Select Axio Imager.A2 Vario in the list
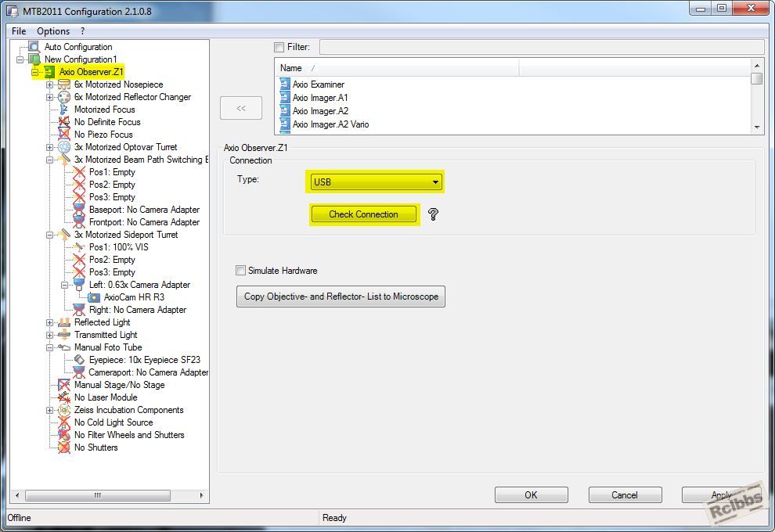Image resolution: width=775 pixels, height=532 pixels. click(330, 124)
